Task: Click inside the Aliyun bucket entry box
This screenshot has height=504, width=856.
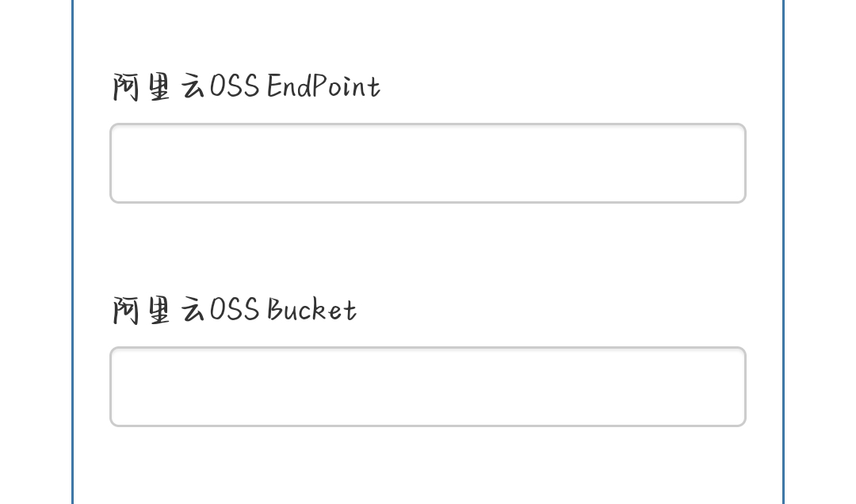Action: click(x=427, y=387)
